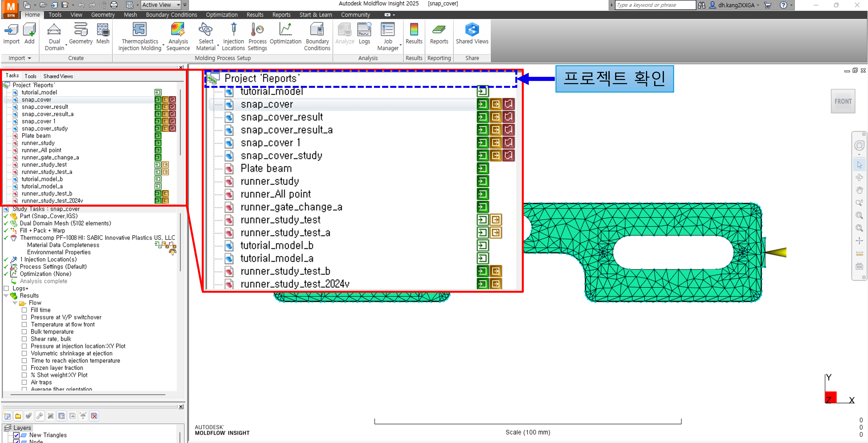Collapse the Results node in Study Tasks
Screen dimensions: 868x443
pos(6,295)
